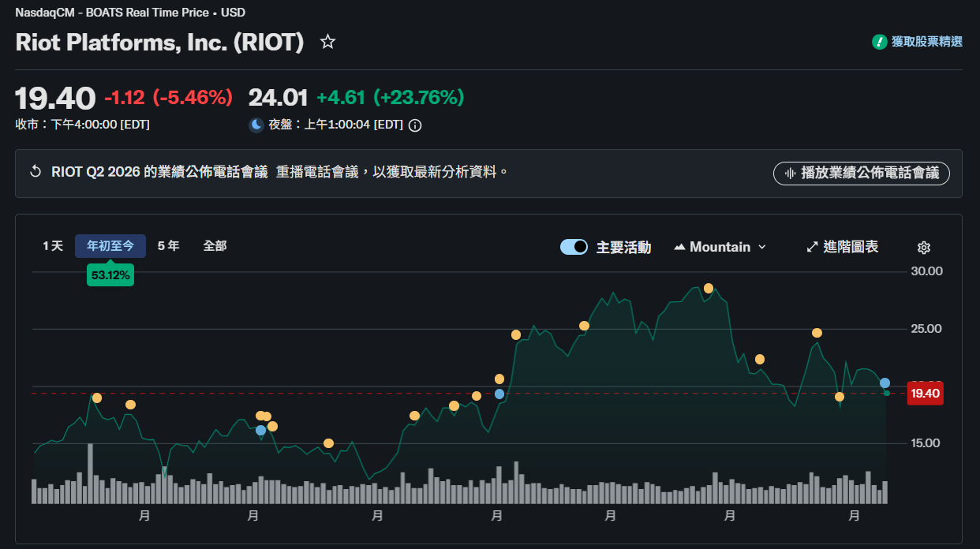This screenshot has width=980, height=549.
Task: Click the green stock picks exclamation icon
Action: click(x=879, y=42)
